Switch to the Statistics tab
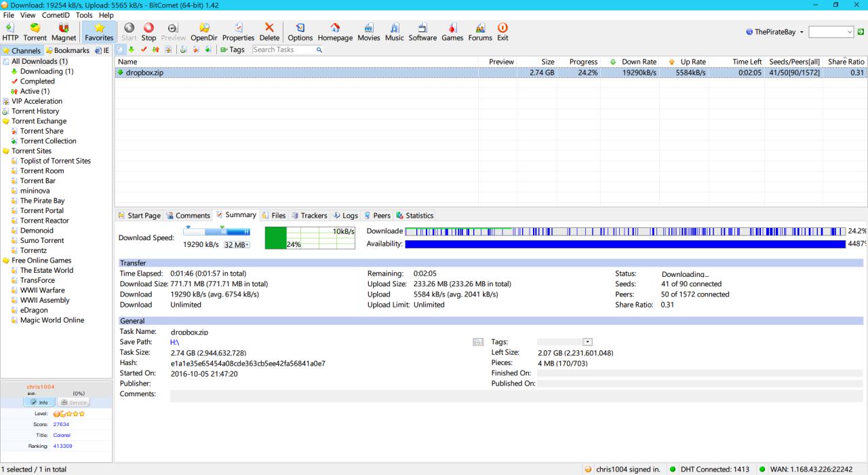This screenshot has width=868, height=475. pos(414,216)
